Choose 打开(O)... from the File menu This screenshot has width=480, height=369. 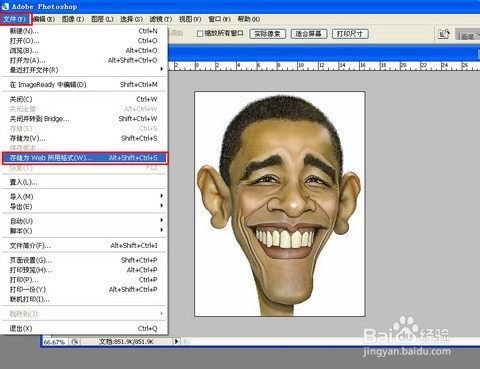coord(84,41)
